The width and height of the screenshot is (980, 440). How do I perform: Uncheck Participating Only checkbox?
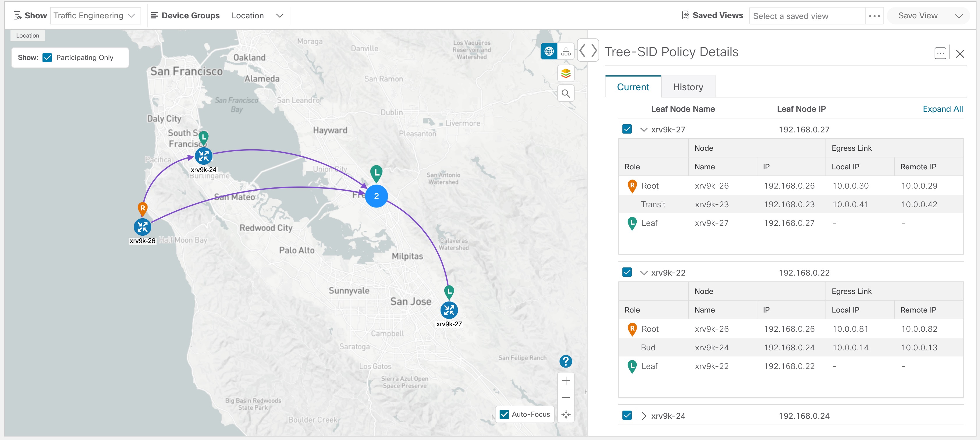[47, 58]
